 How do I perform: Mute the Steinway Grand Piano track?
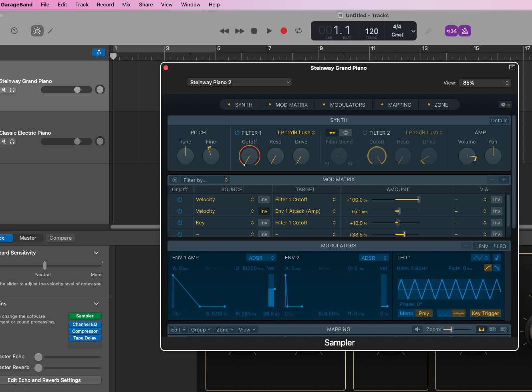[4, 90]
